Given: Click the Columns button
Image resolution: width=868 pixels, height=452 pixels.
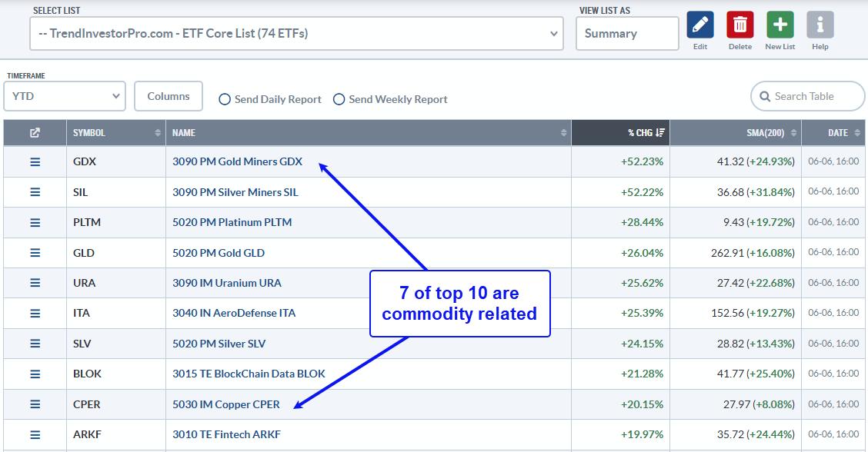Looking at the screenshot, I should coord(169,96).
